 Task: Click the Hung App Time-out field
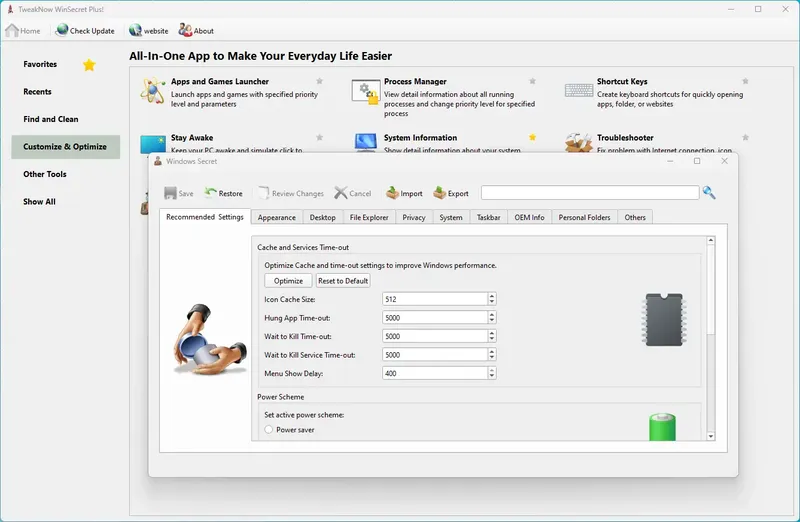click(x=435, y=317)
